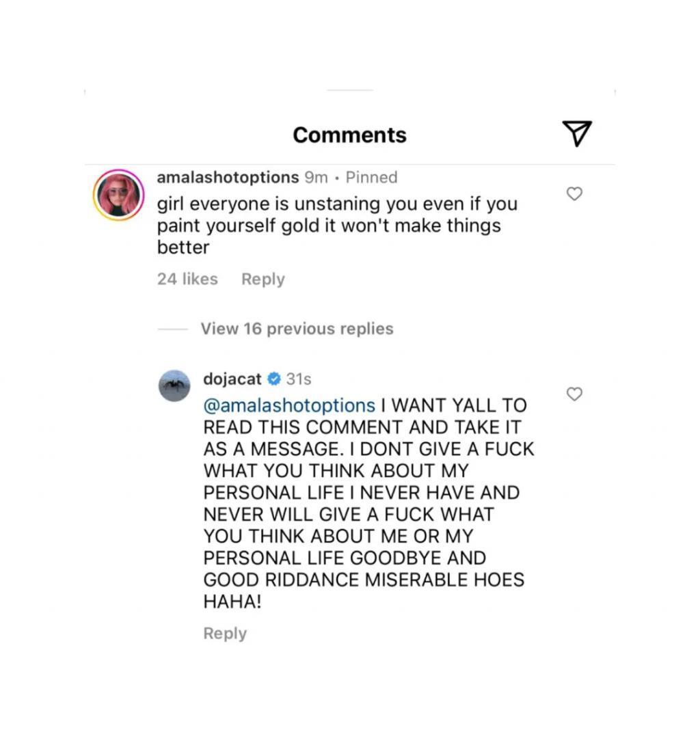Click the drag handle above Comments
The height and width of the screenshot is (745, 700).
pyautogui.click(x=350, y=90)
